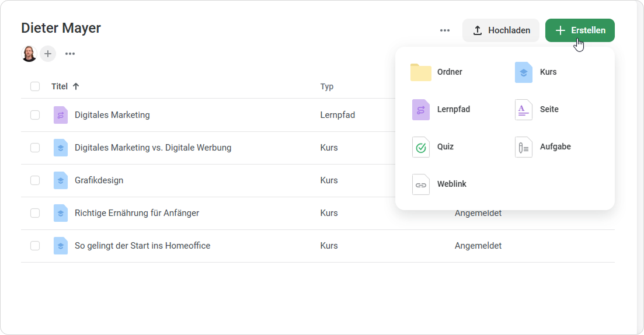
Task: Open the three-dot menu next to avatar
Action: click(x=70, y=54)
